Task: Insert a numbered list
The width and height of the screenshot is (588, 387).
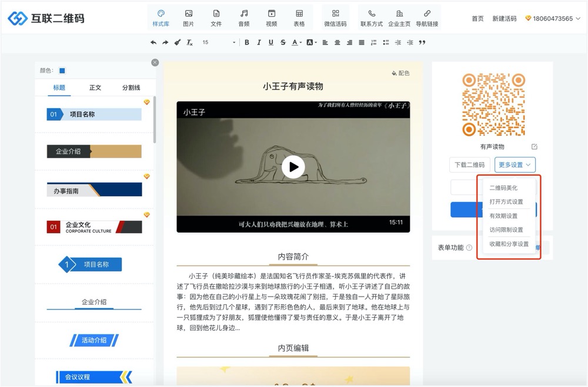Action: coord(373,42)
